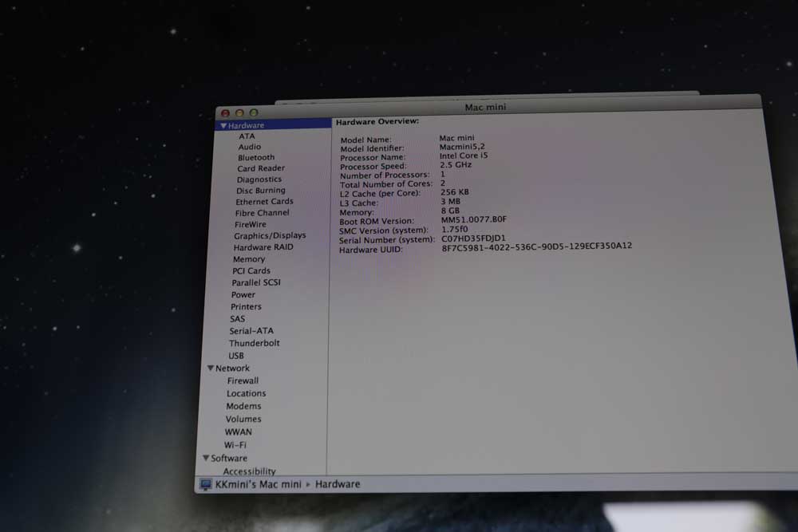Click the Boot ROM Version value MM51.0077.B0F

[x=474, y=219]
